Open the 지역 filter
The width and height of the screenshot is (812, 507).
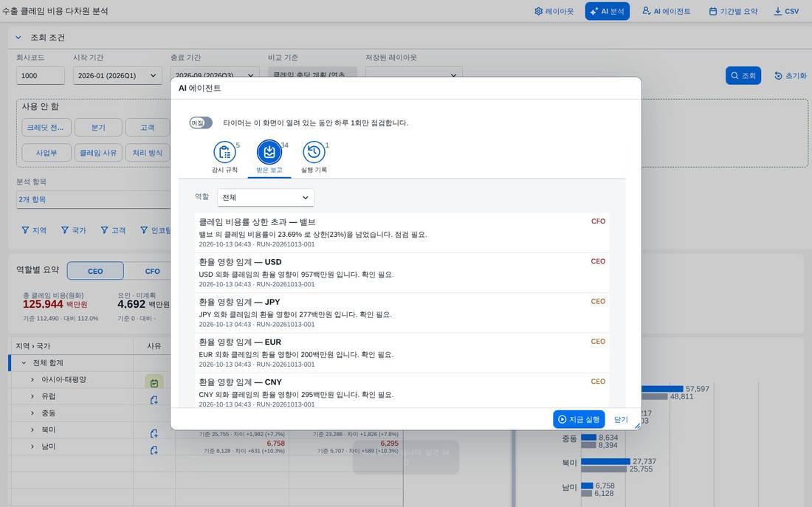[x=34, y=230]
